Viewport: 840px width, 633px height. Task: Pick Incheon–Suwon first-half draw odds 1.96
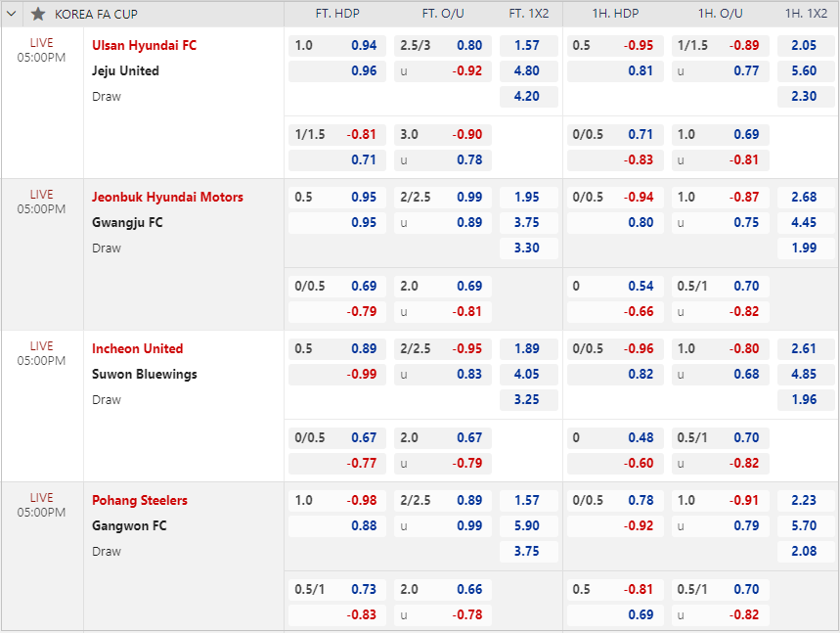(x=806, y=400)
